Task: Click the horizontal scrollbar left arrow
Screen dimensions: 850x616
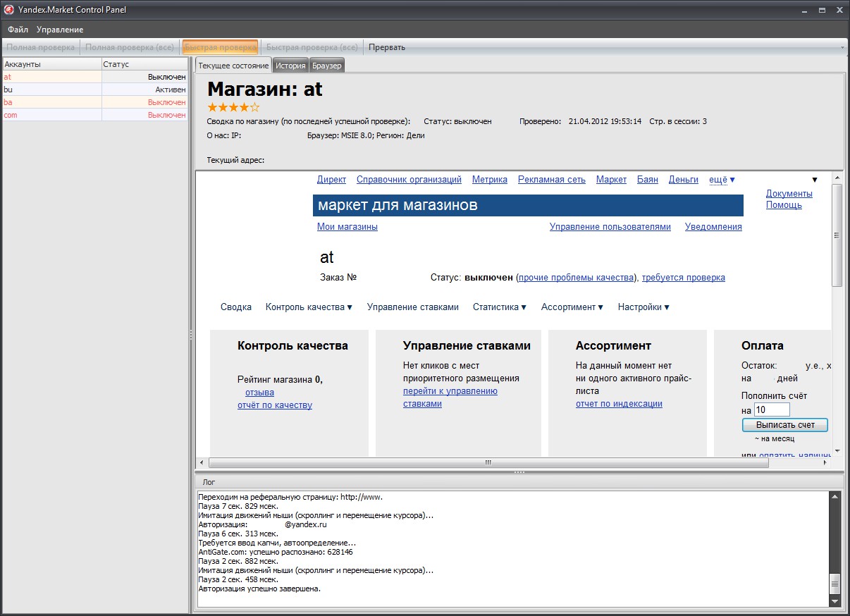Action: coord(202,463)
